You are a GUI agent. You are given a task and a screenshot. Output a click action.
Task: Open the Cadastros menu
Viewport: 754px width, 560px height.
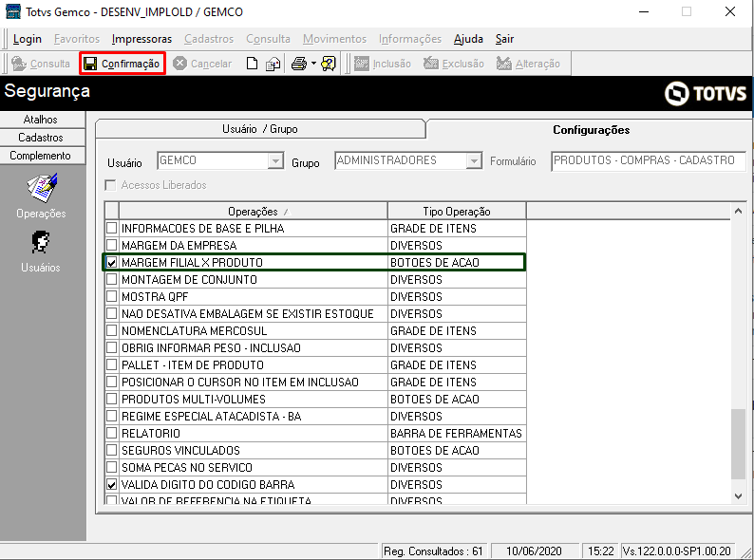pos(209,39)
